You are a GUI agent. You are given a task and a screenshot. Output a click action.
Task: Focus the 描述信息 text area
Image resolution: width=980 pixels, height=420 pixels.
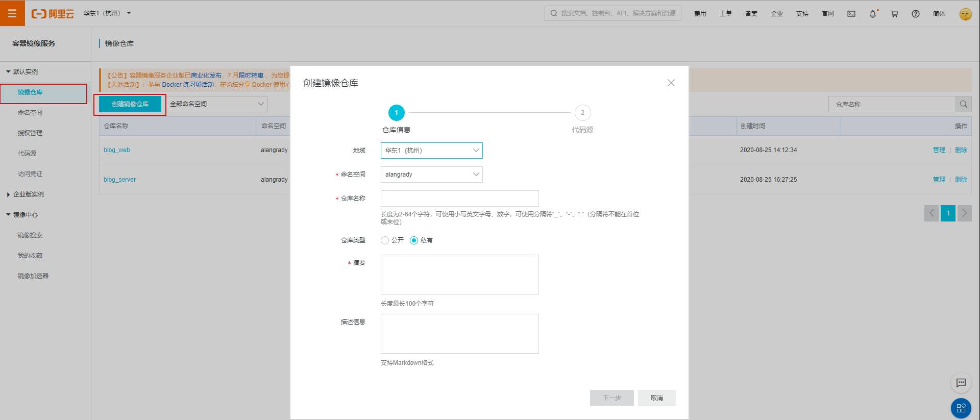pos(459,334)
